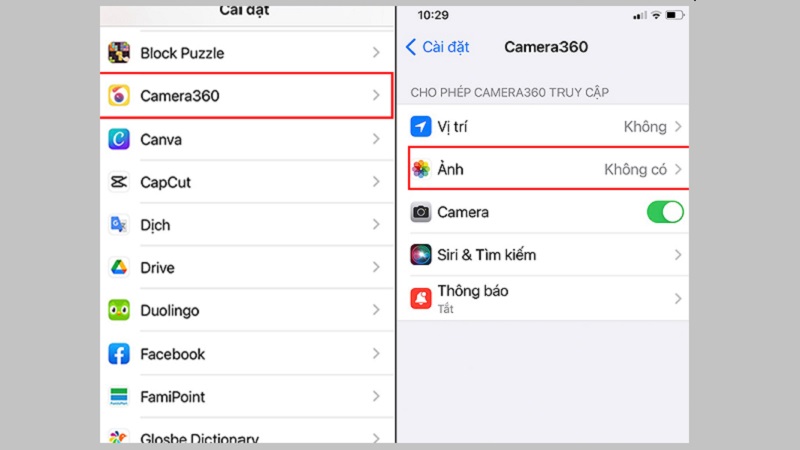Tap the CapCut app icon
The image size is (800, 450).
(119, 182)
